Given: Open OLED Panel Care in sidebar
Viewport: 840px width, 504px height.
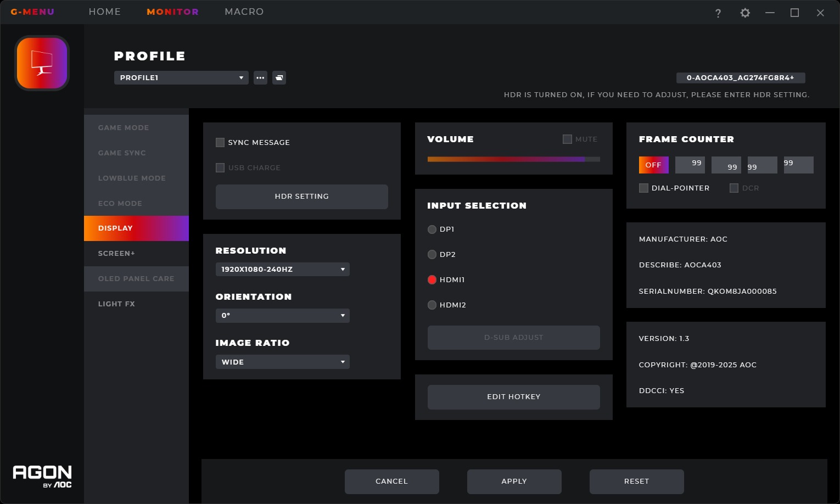Looking at the screenshot, I should click(136, 279).
